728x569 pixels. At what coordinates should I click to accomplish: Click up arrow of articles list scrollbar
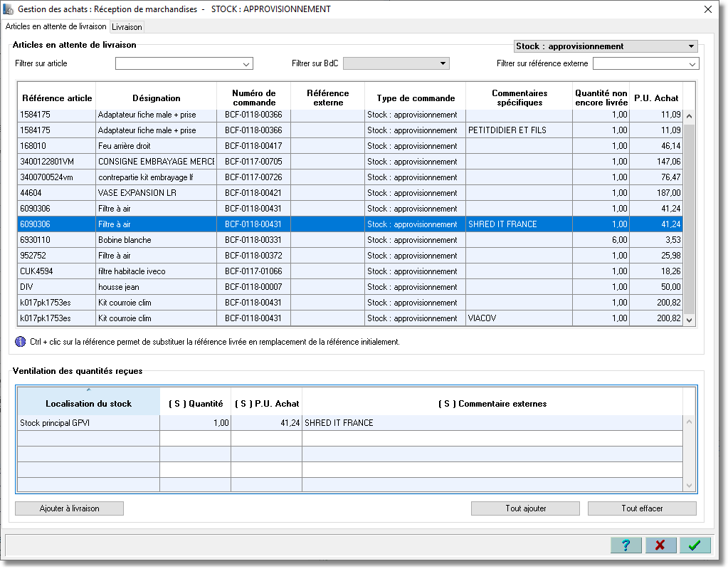click(690, 116)
